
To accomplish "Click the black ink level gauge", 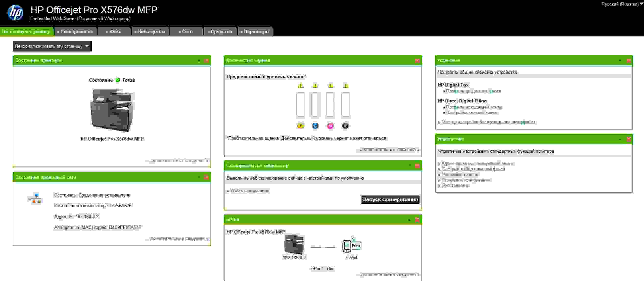I will pyautogui.click(x=345, y=104).
